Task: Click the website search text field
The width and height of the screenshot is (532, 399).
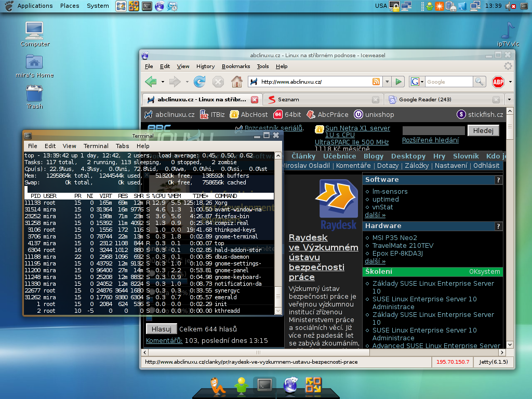Action: (x=433, y=130)
